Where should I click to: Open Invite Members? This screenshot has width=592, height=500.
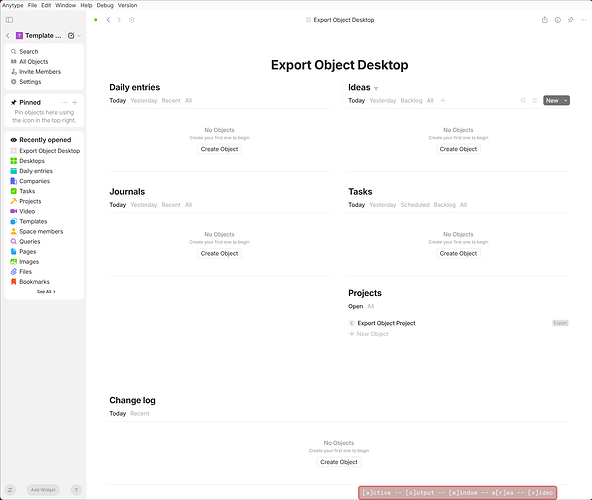(x=40, y=72)
